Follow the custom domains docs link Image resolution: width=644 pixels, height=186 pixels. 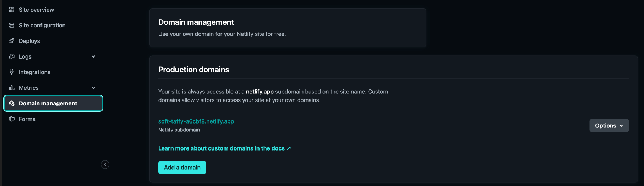222,148
